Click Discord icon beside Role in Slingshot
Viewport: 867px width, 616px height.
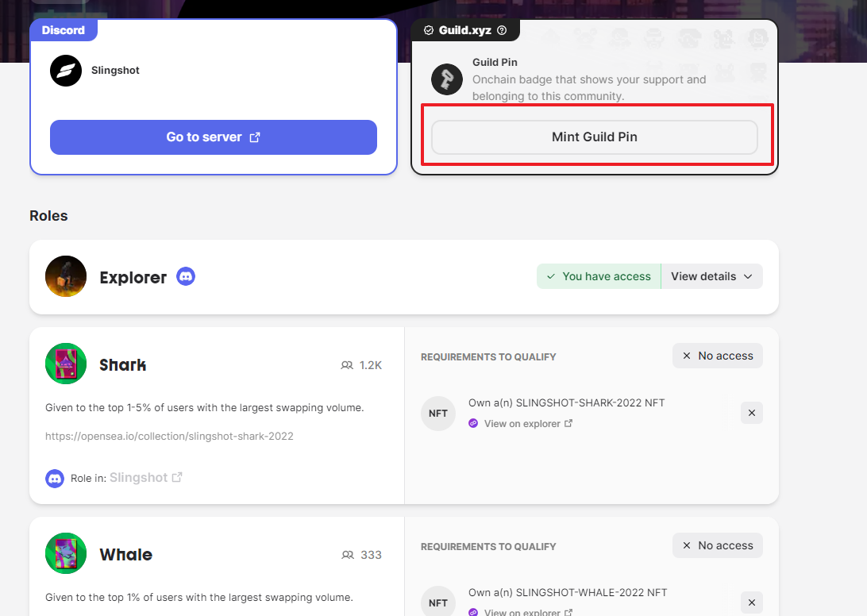coord(55,479)
